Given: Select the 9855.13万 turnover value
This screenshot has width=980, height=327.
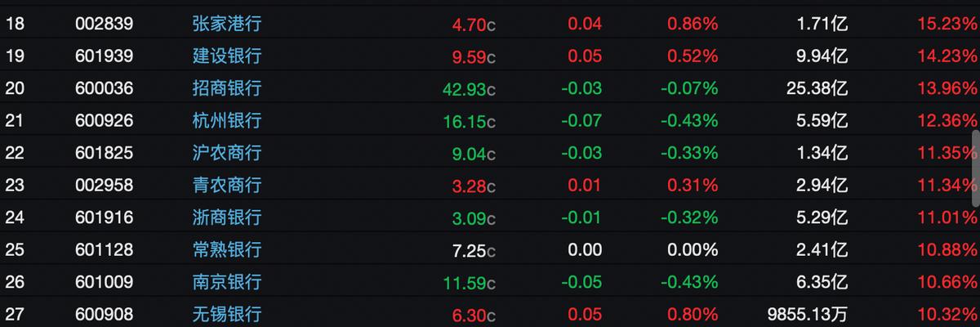Looking at the screenshot, I should 808,314.
